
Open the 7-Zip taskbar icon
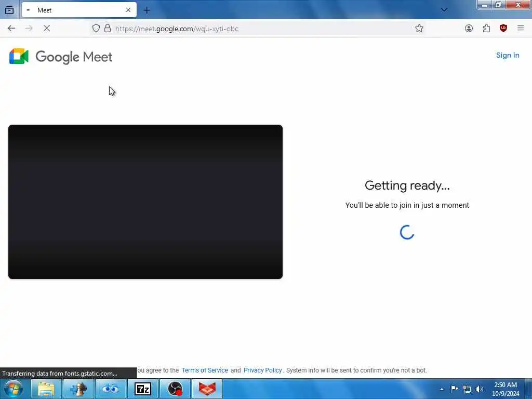point(143,389)
